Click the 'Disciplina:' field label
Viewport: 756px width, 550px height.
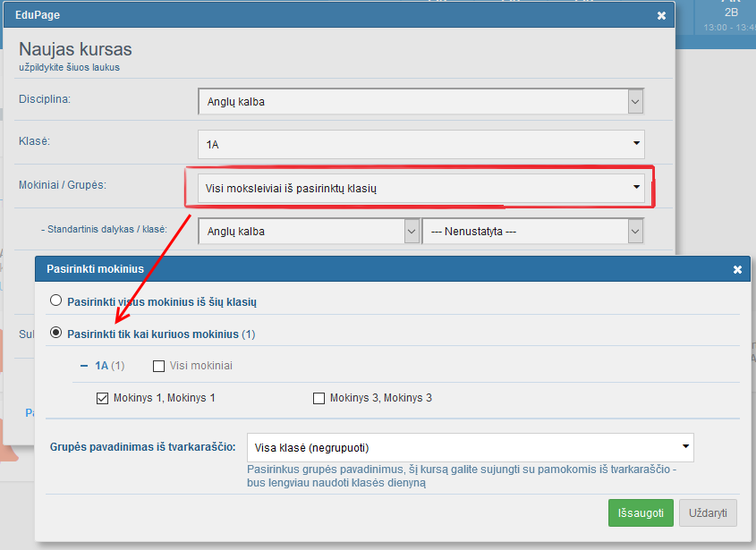coord(45,99)
